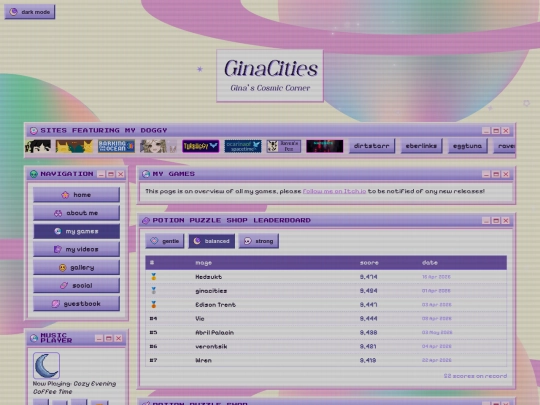Open the social page
The width and height of the screenshot is (540, 405).
point(76,285)
